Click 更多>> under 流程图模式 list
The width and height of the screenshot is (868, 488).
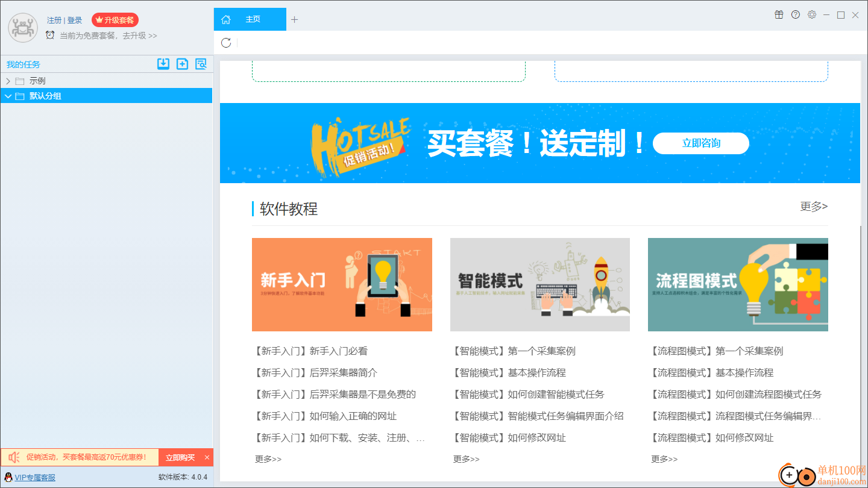tap(664, 459)
